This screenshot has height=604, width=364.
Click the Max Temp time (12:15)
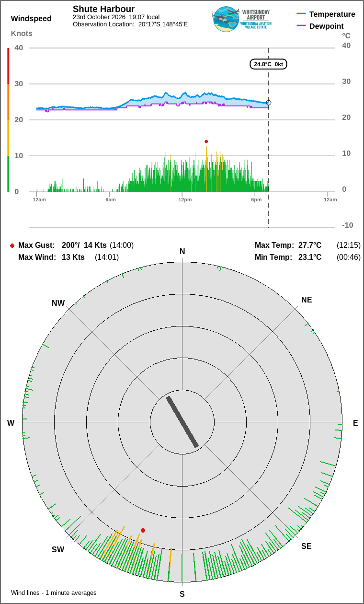point(349,245)
